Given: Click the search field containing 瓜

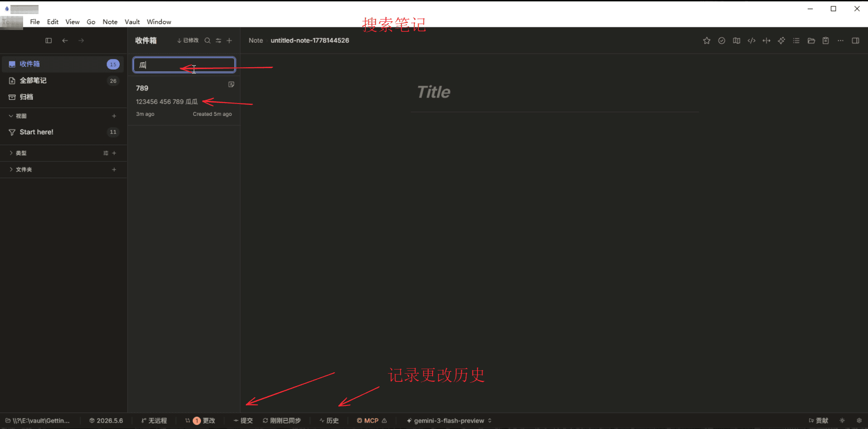Looking at the screenshot, I should pyautogui.click(x=184, y=65).
